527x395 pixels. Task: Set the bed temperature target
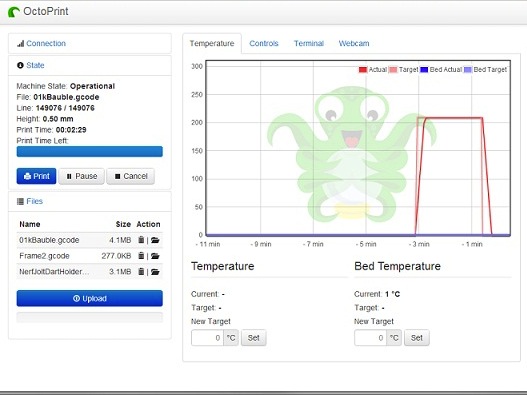click(x=417, y=338)
